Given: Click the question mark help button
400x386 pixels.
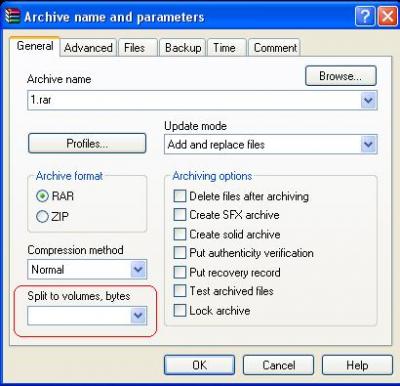Looking at the screenshot, I should click(x=365, y=16).
